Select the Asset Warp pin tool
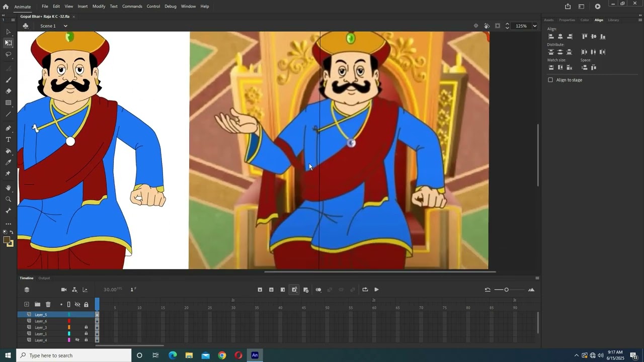This screenshot has width=644, height=362. coord(9,173)
